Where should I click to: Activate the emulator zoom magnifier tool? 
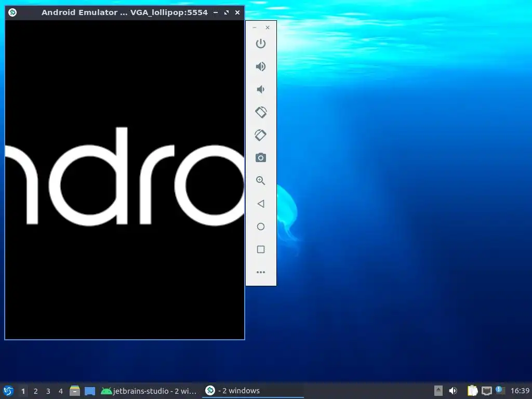261,180
